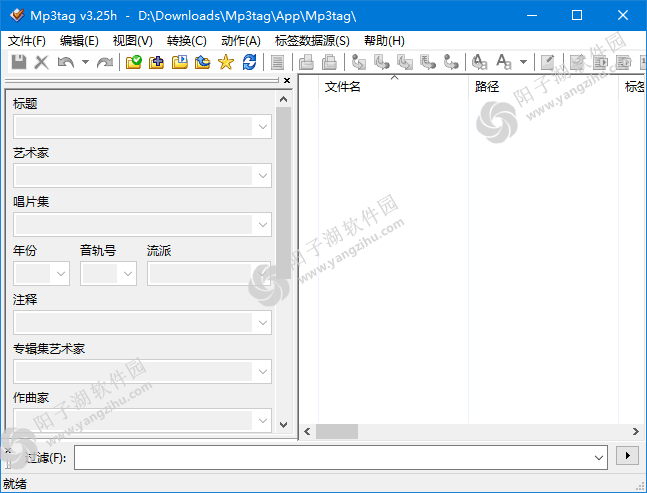Click the Redo arrow icon
647x493 pixels.
pyautogui.click(x=105, y=62)
